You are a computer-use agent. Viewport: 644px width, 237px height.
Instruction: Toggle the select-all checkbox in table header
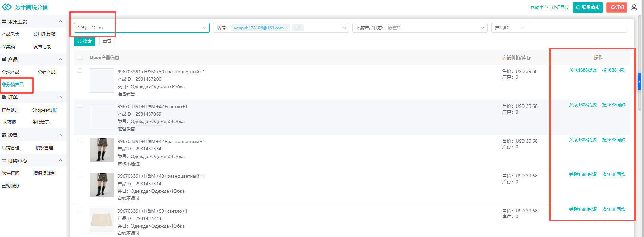(x=80, y=57)
